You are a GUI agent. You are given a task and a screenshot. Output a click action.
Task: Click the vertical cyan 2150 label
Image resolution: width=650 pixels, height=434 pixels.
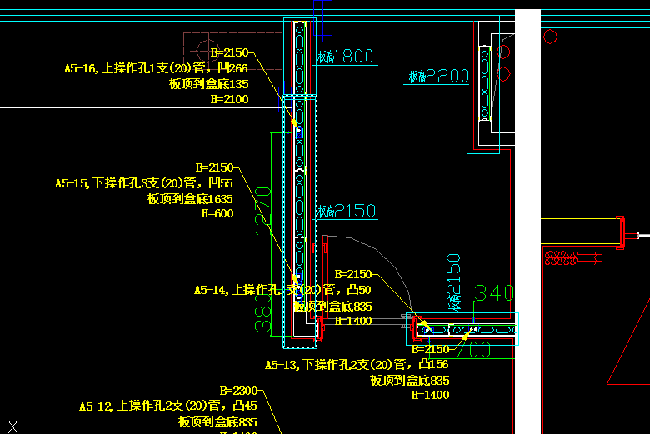click(454, 282)
